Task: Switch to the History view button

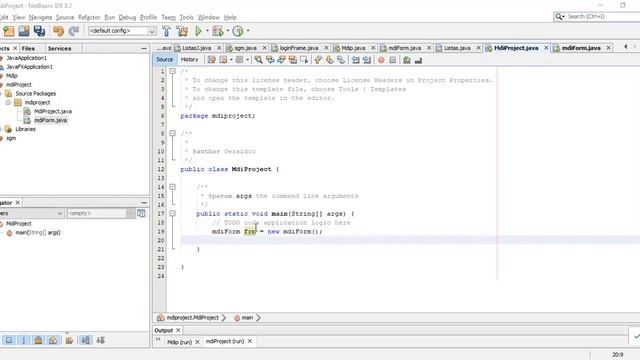Action: pyautogui.click(x=189, y=60)
